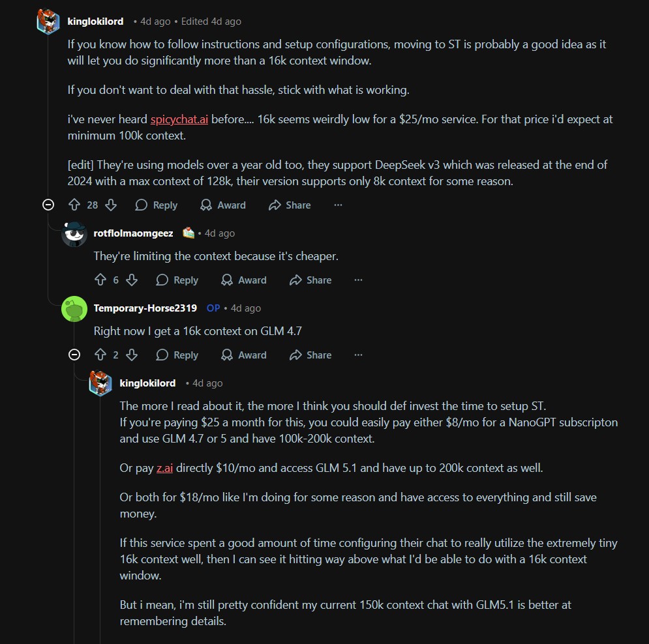Reply to kinglokilord's top comment

click(x=157, y=205)
